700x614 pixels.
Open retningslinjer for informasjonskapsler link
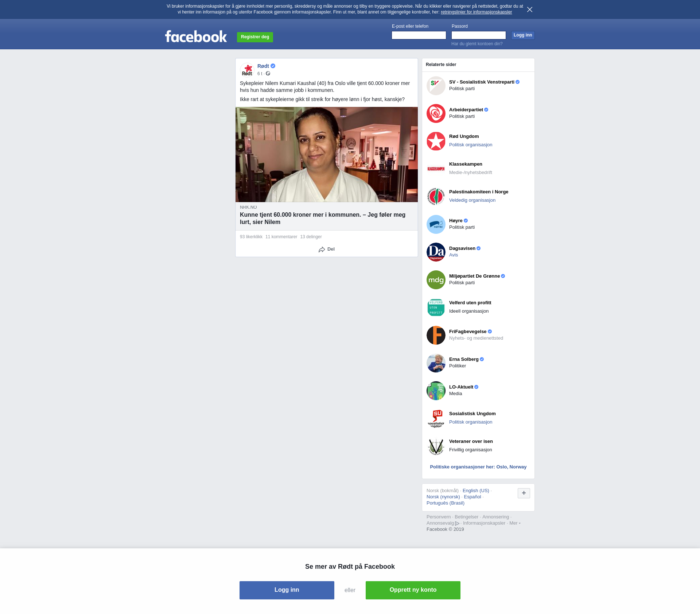click(476, 12)
